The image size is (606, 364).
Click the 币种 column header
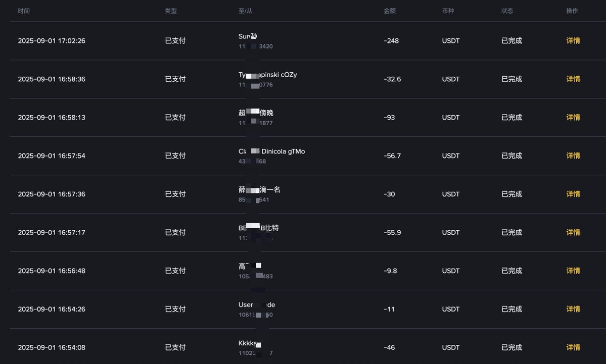coord(448,11)
